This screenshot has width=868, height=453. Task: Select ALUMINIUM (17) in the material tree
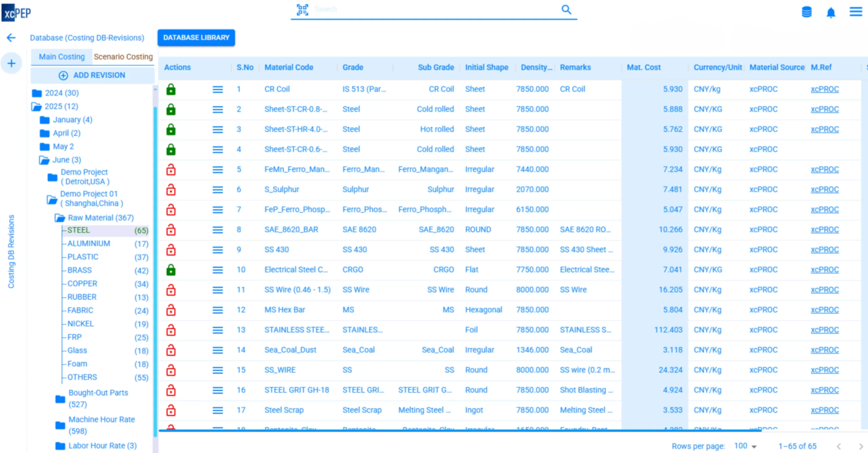click(x=89, y=244)
